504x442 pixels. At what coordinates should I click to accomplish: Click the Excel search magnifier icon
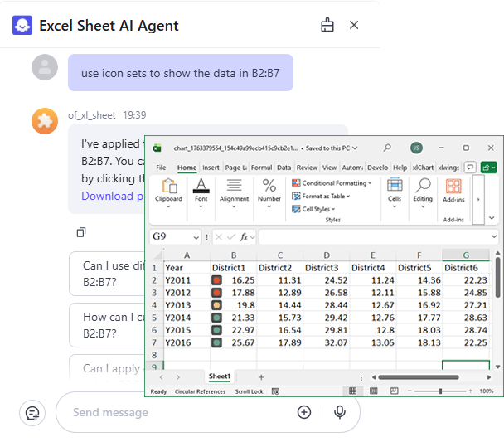(387, 148)
